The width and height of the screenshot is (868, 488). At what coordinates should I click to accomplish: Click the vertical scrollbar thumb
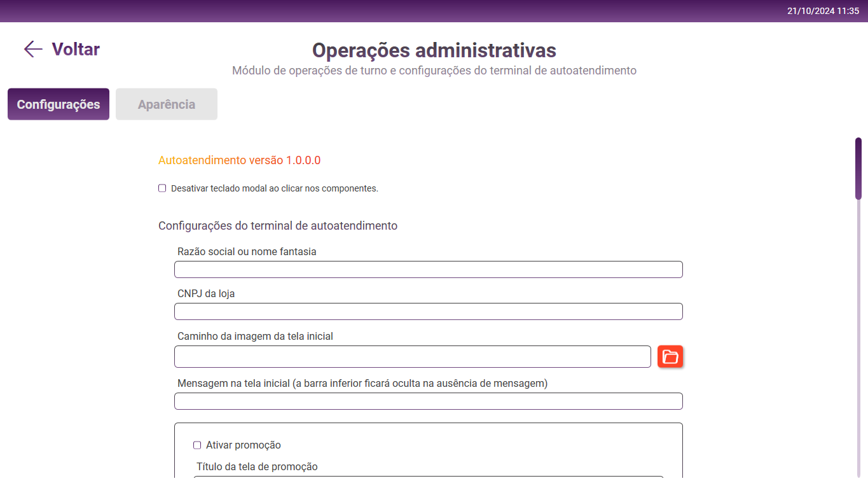[858, 169]
